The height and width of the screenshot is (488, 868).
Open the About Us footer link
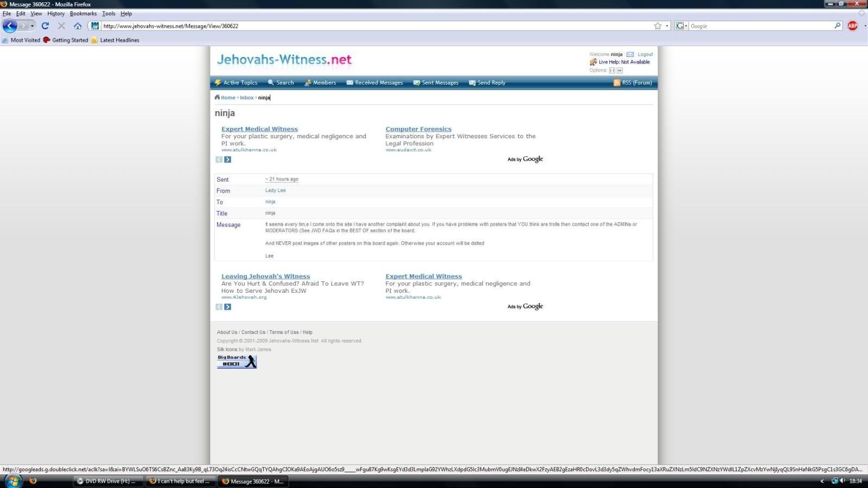coord(227,332)
